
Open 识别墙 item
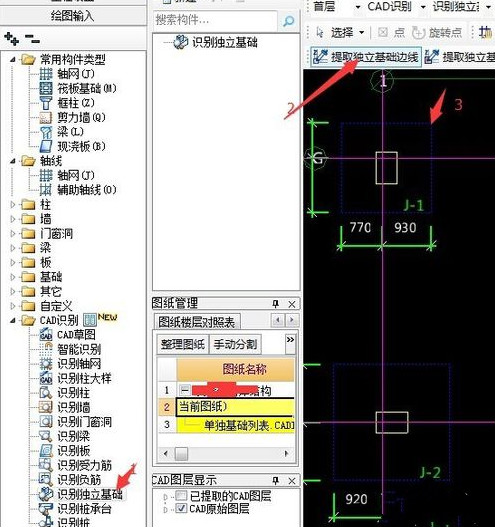[65, 407]
